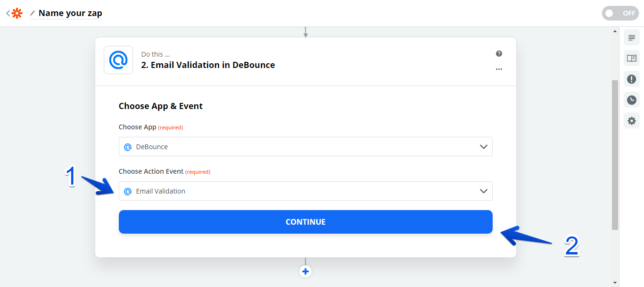644x287 pixels.
Task: Add a step with the plus button
Action: tap(305, 271)
